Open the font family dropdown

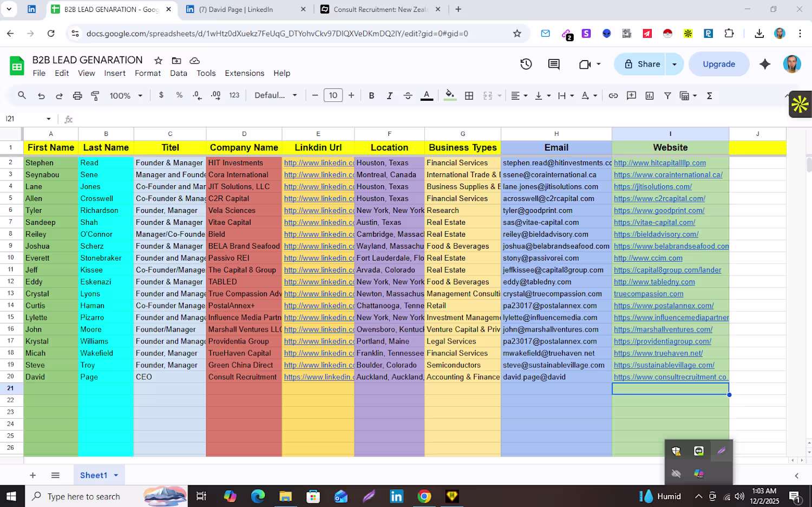[x=276, y=96]
